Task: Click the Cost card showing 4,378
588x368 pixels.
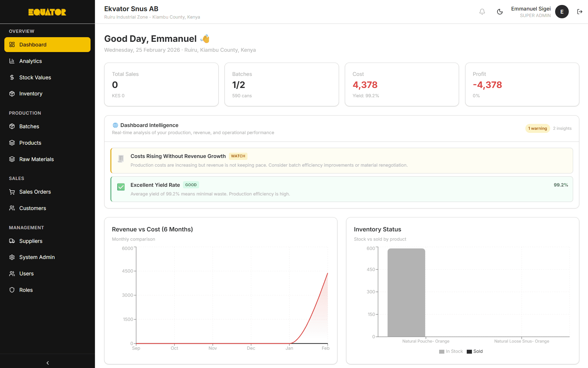Action: 402,85
